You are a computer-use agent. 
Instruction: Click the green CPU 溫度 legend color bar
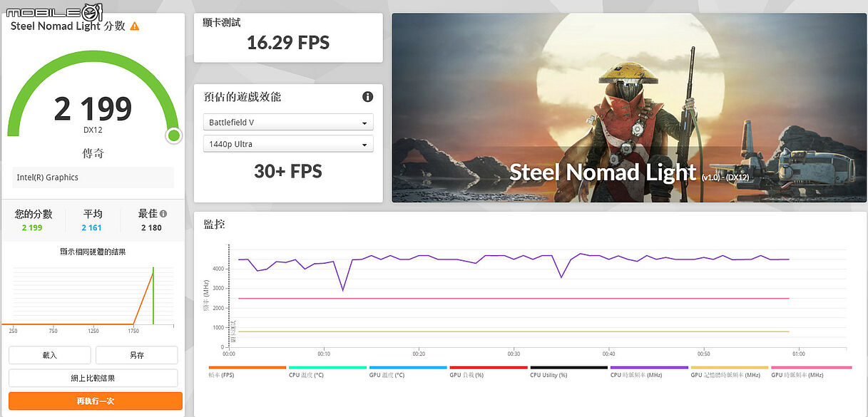327,368
